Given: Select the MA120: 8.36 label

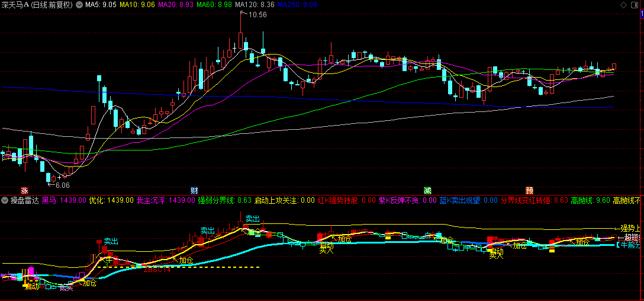Looking at the screenshot, I should point(255,5).
